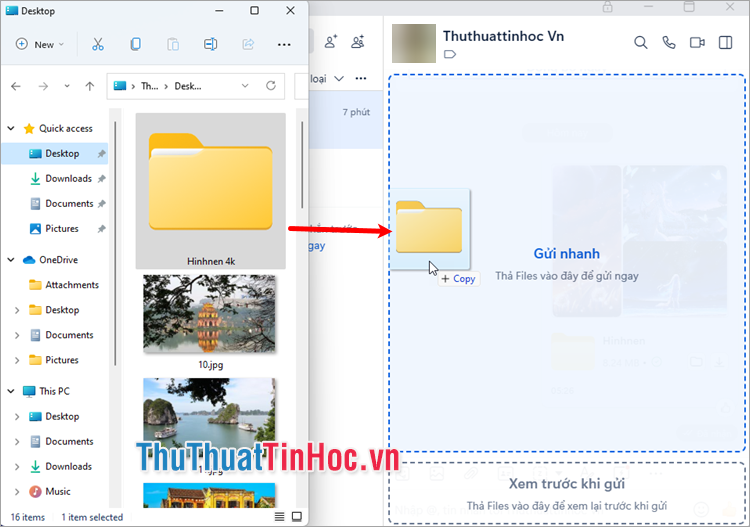This screenshot has width=750, height=527.
Task: Click the Paste icon in Explorer toolbar
Action: [x=173, y=44]
